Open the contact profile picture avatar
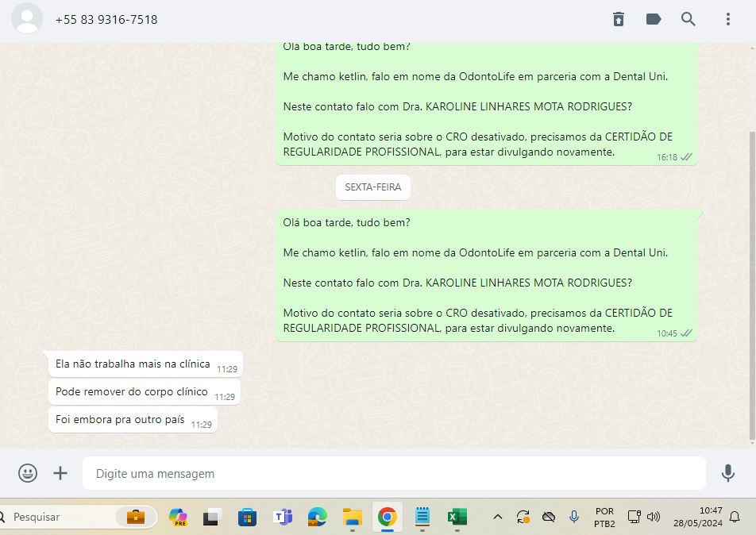Viewport: 756px width, 535px height. pyautogui.click(x=27, y=19)
